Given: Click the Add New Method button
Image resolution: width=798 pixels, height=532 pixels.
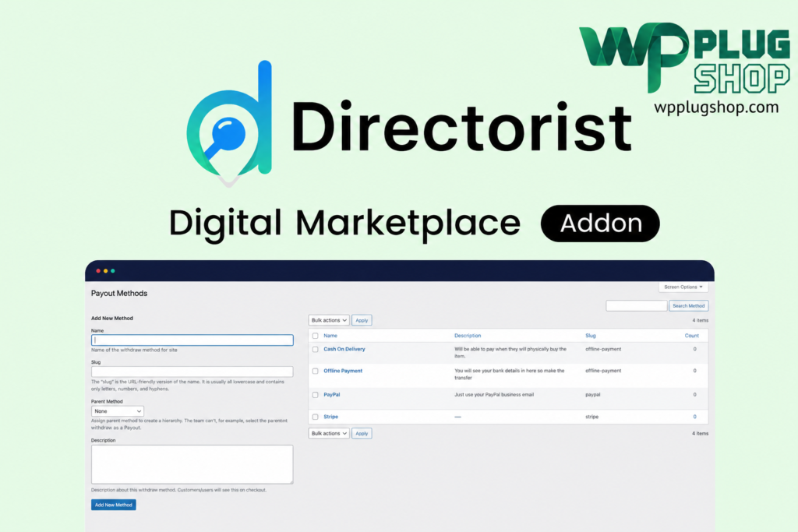Looking at the screenshot, I should (x=114, y=505).
